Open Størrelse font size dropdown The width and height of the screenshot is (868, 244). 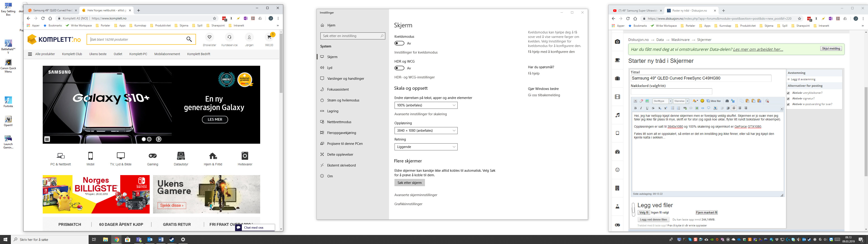pyautogui.click(x=681, y=101)
